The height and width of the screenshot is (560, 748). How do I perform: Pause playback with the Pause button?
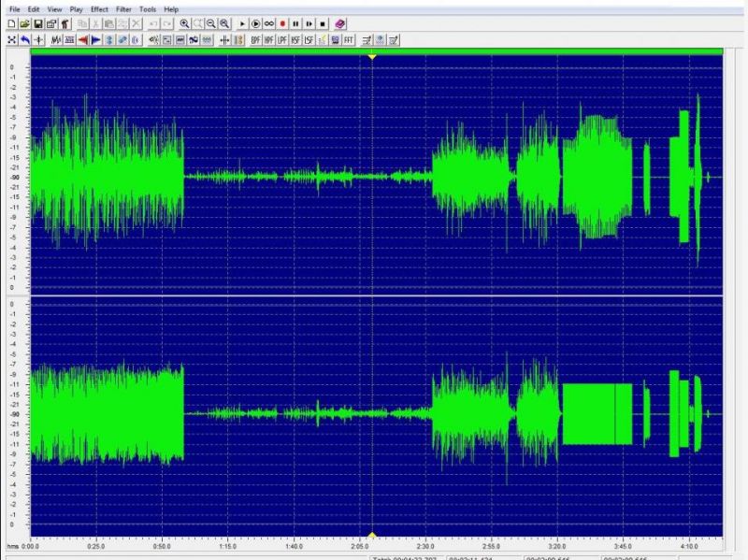pos(295,24)
